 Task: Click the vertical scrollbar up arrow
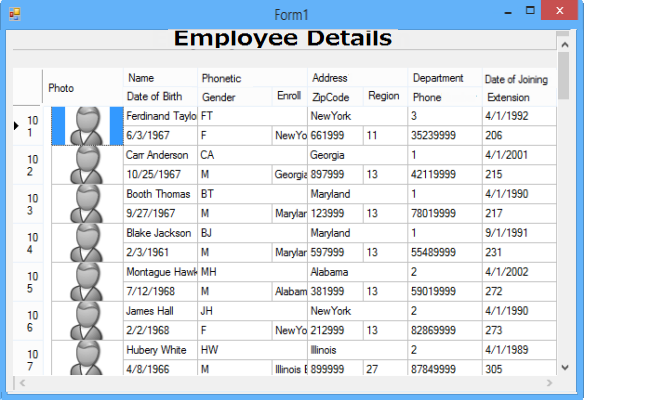click(x=564, y=44)
